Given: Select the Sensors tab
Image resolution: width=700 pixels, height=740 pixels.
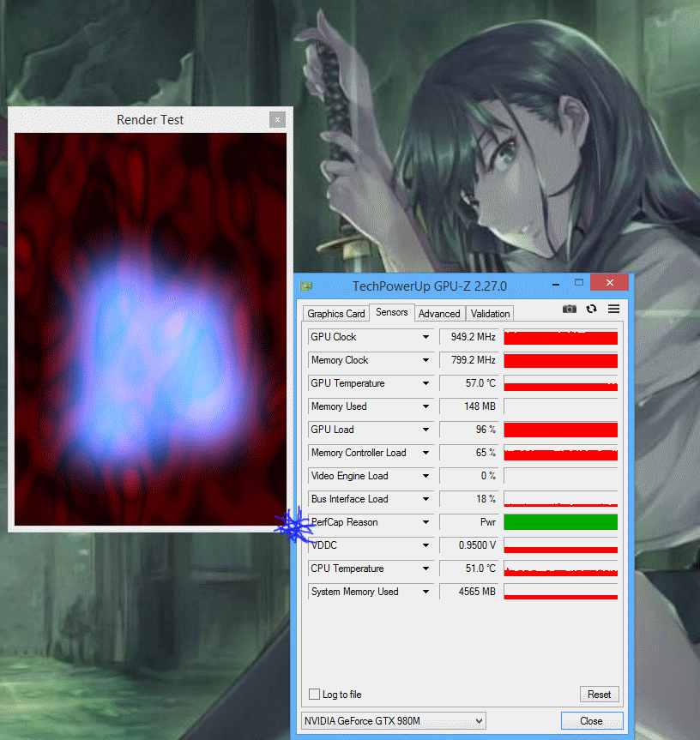Looking at the screenshot, I should click(392, 312).
